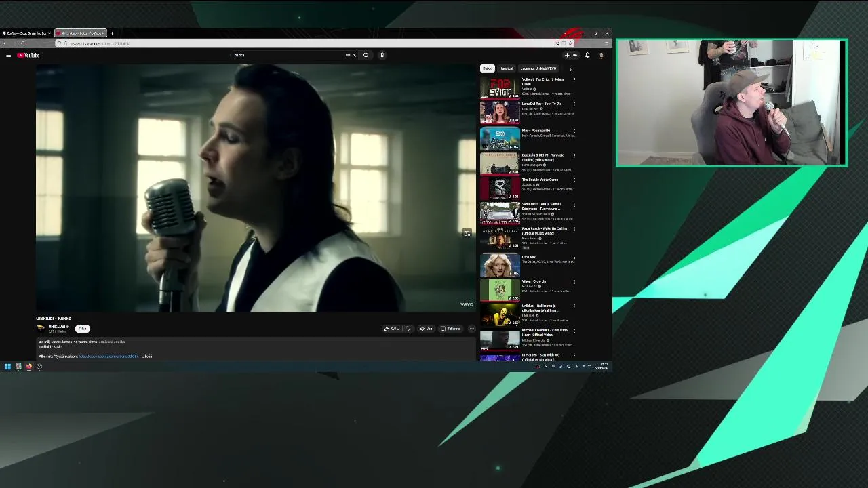
Task: Open Papa Roach Wake Up Calling video
Action: point(500,237)
